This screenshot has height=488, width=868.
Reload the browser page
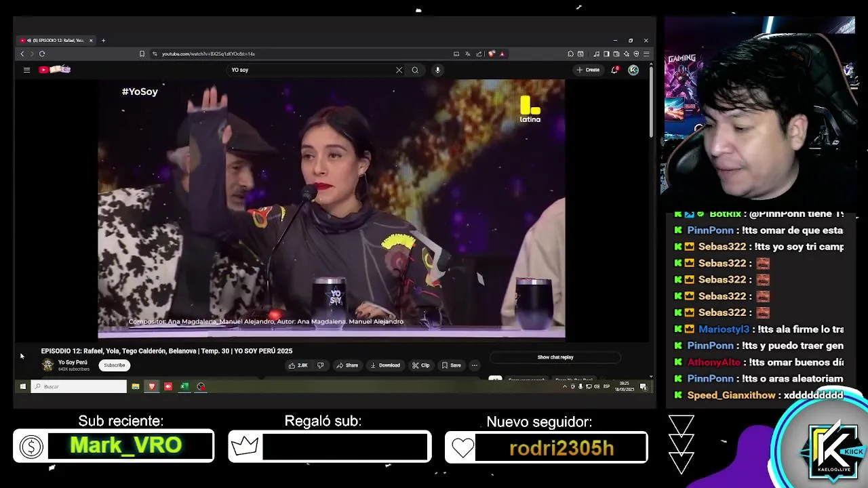(x=42, y=54)
